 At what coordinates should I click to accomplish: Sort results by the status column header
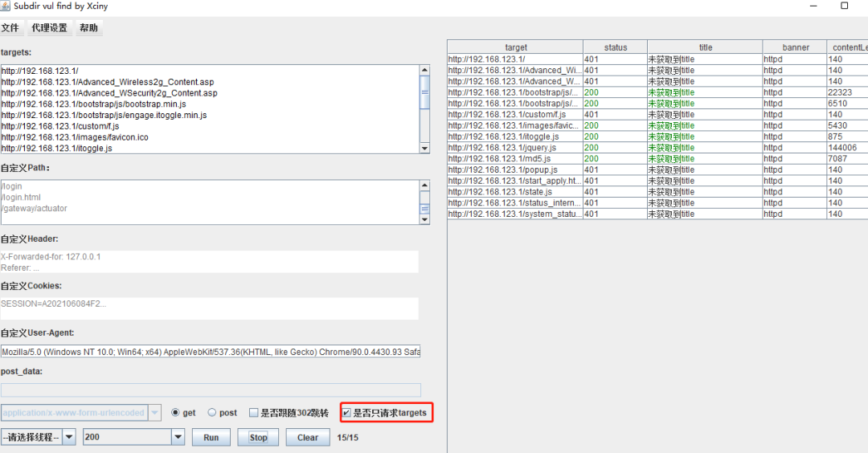615,47
